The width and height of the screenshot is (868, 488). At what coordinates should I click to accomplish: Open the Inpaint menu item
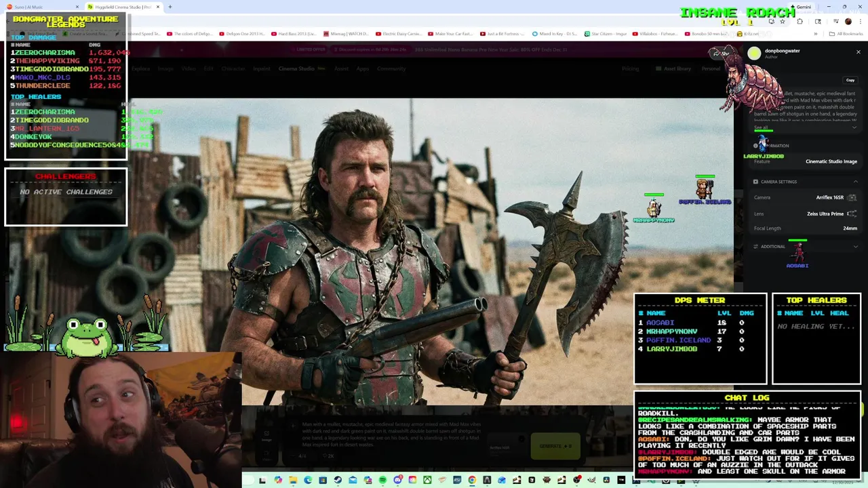click(x=262, y=68)
